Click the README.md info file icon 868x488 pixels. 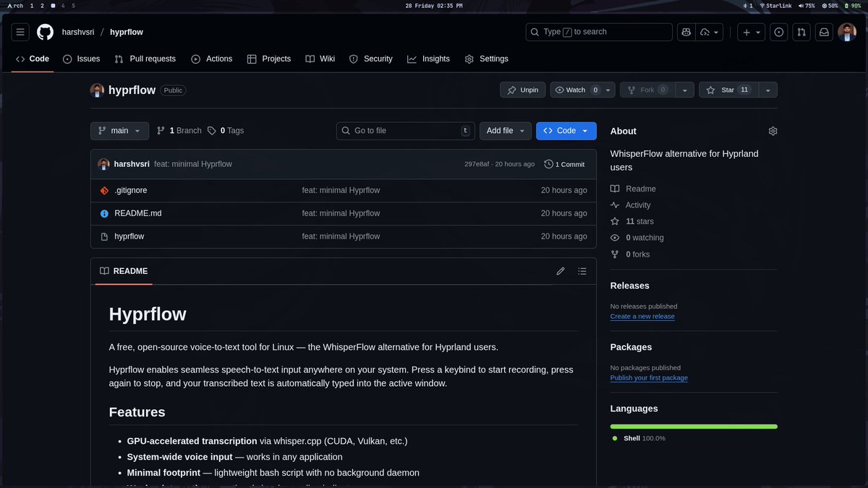[104, 213]
